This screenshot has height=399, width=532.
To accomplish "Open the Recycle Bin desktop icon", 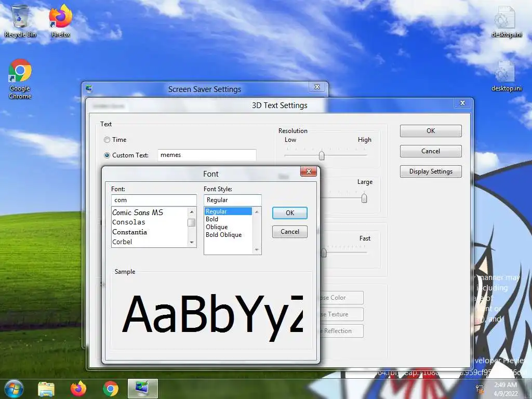I will [x=20, y=21].
